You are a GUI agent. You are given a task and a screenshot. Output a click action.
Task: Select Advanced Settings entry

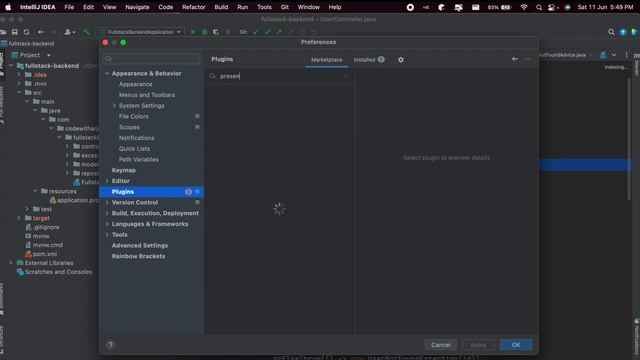(140, 245)
